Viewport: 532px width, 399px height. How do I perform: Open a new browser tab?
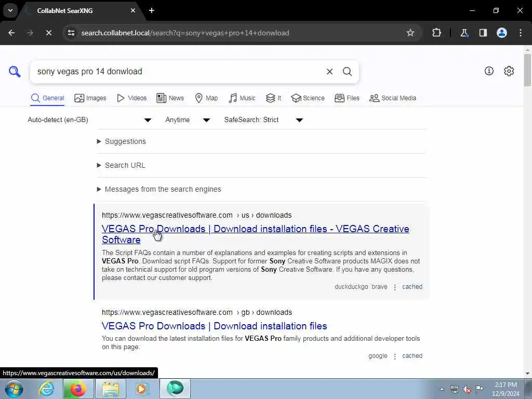click(152, 10)
